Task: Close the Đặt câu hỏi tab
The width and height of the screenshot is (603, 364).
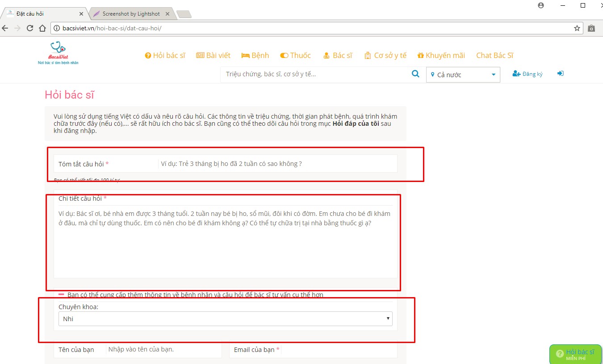Action: click(80, 14)
